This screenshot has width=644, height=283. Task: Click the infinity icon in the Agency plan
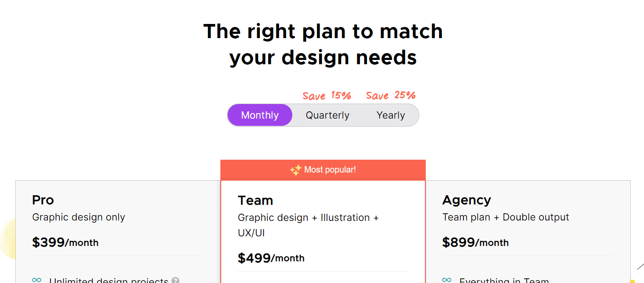point(447,280)
